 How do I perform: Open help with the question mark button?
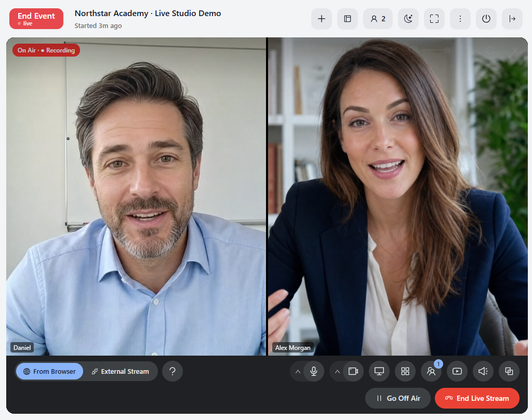pos(172,371)
